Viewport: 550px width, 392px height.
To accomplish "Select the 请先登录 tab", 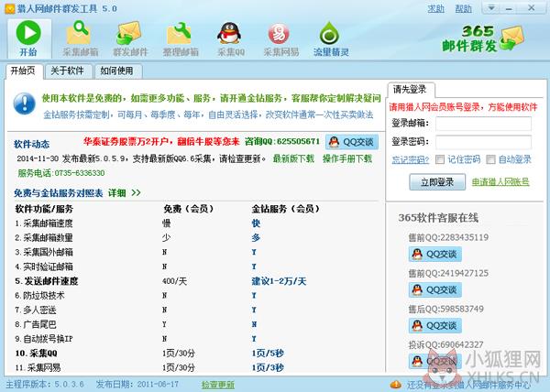I will (x=410, y=90).
